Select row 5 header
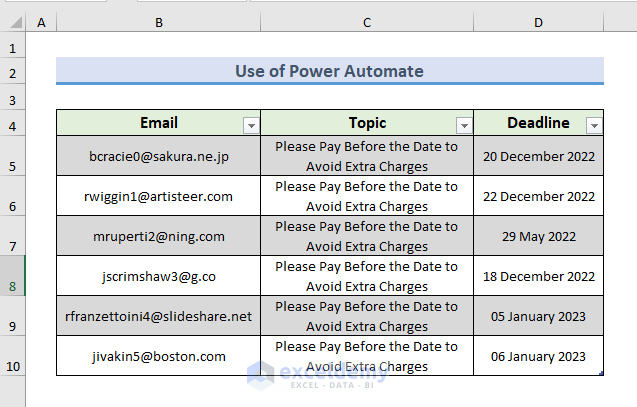This screenshot has height=407, width=637. [13, 156]
